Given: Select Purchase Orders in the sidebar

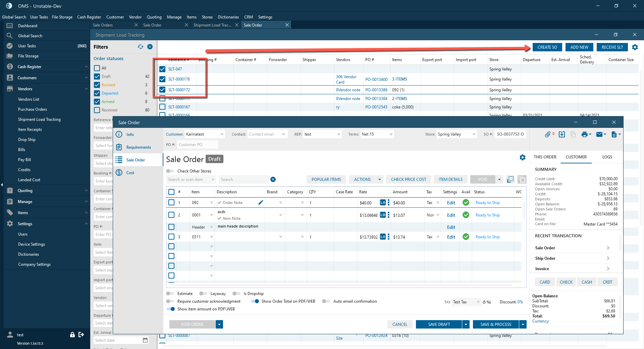Looking at the screenshot, I should (x=33, y=109).
